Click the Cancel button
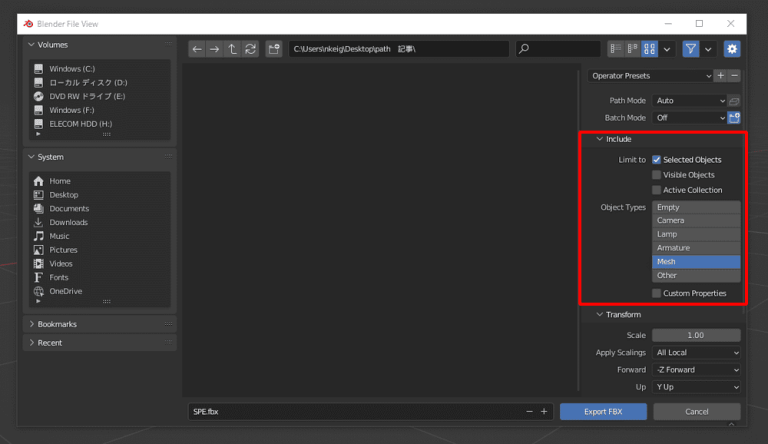 pos(696,412)
